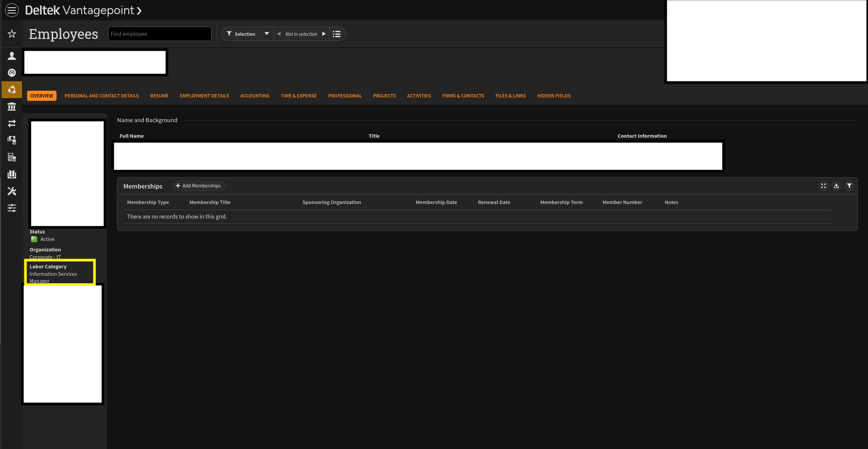Open the Time & Expense tab
The width and height of the screenshot is (868, 449).
pos(298,96)
